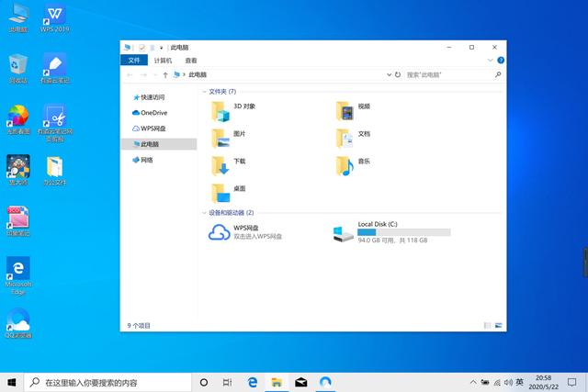Select the Microsoft Edge desktop shortcut
Image resolution: width=588 pixels, height=392 pixels.
(x=18, y=276)
